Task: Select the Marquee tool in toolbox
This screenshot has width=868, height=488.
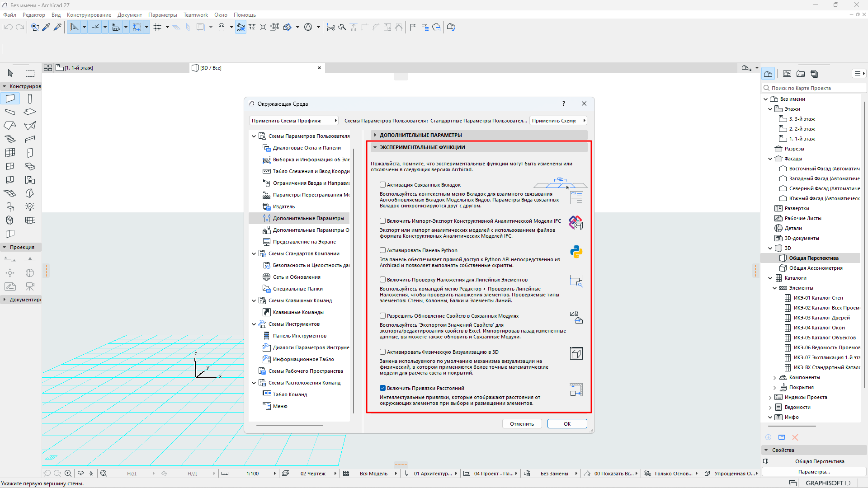Action: [x=30, y=73]
